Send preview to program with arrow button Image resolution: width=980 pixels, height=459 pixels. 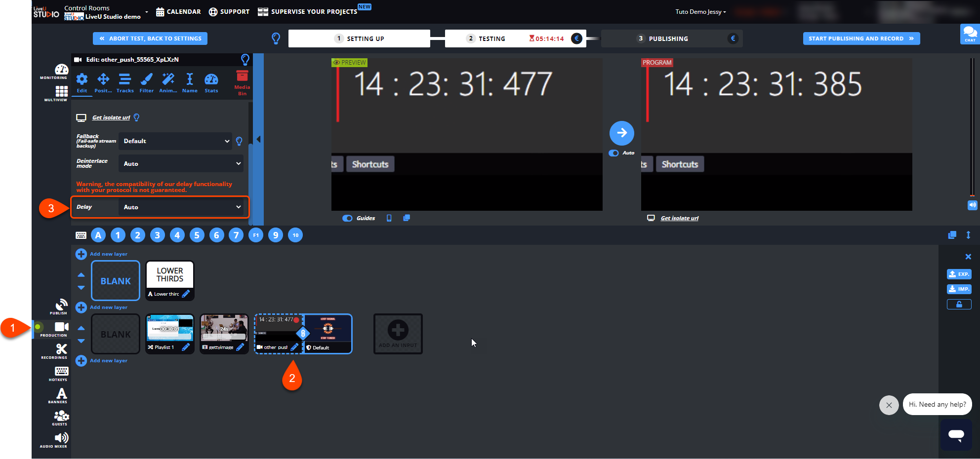tap(622, 133)
